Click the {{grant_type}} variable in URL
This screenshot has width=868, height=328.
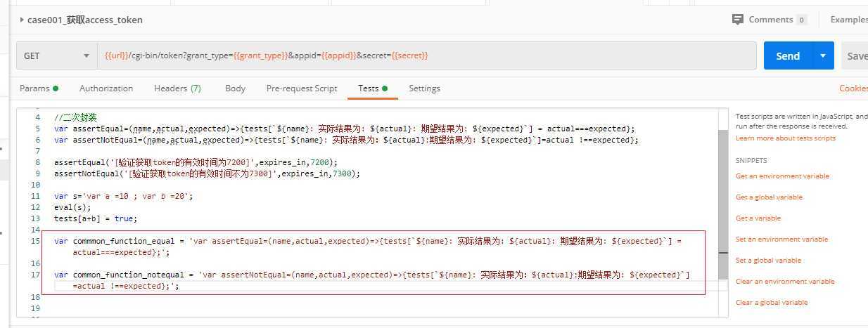[x=261, y=55]
